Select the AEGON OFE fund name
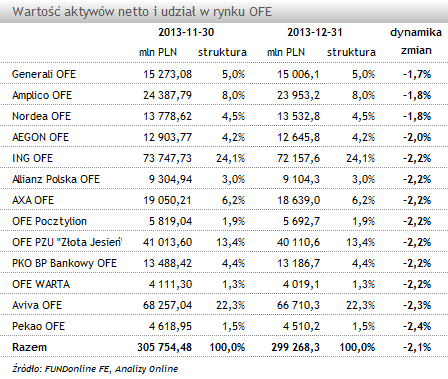 click(40, 137)
